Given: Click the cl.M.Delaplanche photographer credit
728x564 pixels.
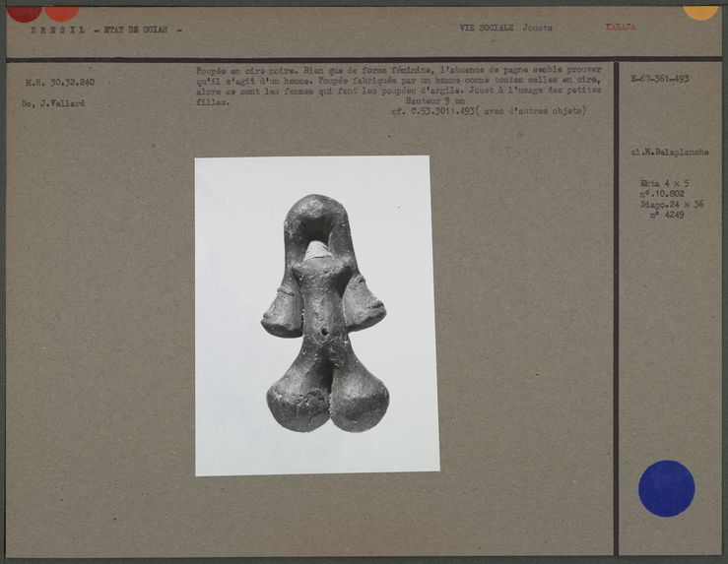Looking at the screenshot, I should (x=670, y=153).
